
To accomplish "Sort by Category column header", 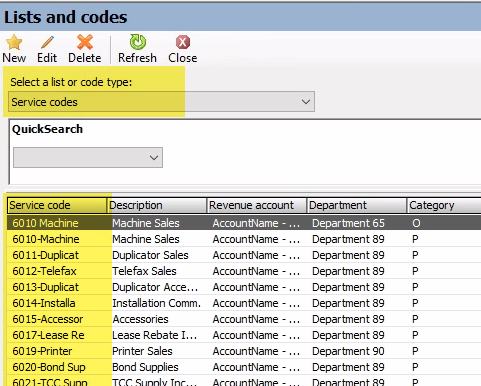I will [x=444, y=205].
